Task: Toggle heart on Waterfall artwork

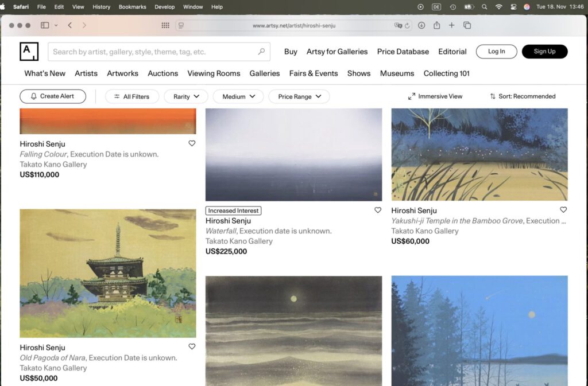Action: 378,210
